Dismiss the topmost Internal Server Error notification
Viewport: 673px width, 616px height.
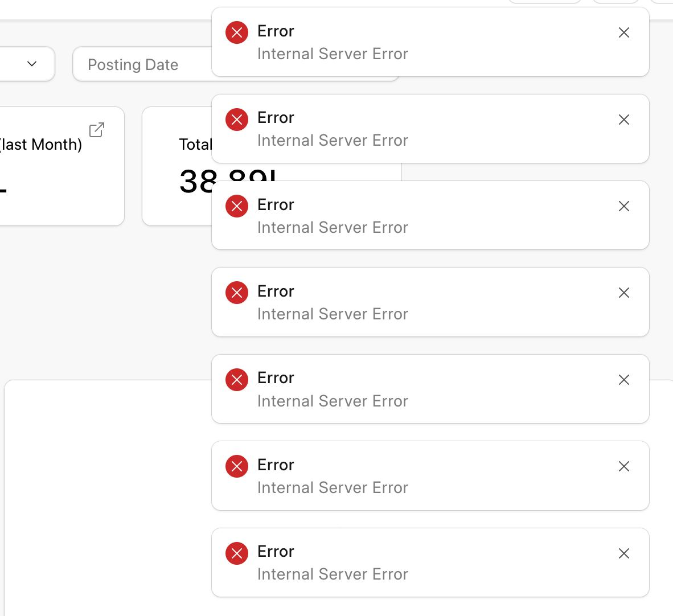624,33
